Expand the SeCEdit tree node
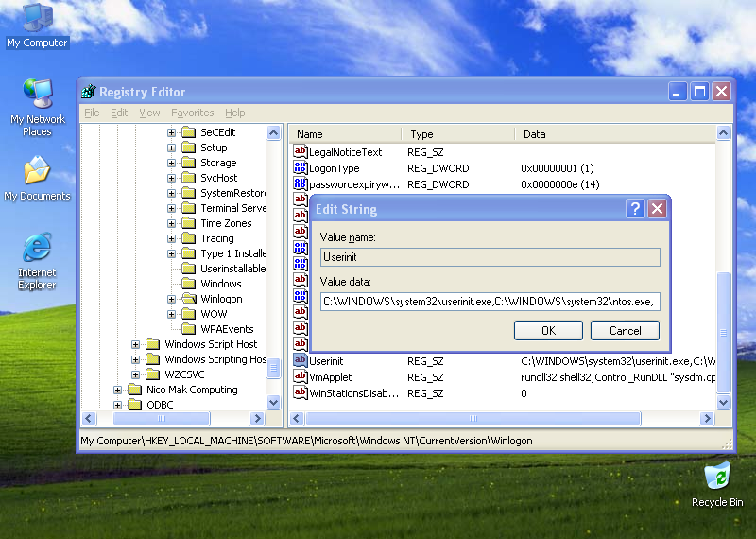 coord(171,132)
